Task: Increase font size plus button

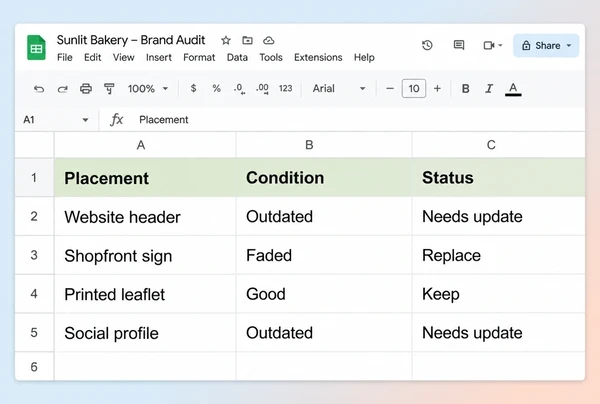Action: click(x=437, y=89)
